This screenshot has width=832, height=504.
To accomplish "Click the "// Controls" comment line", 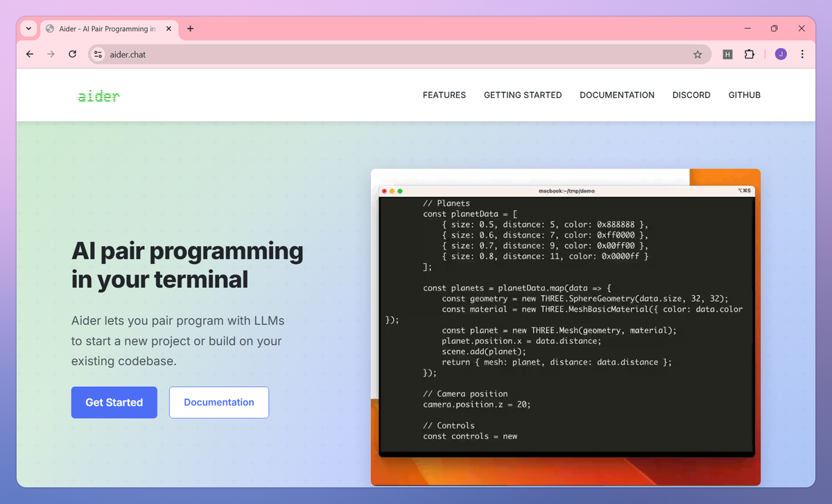I will 449,426.
